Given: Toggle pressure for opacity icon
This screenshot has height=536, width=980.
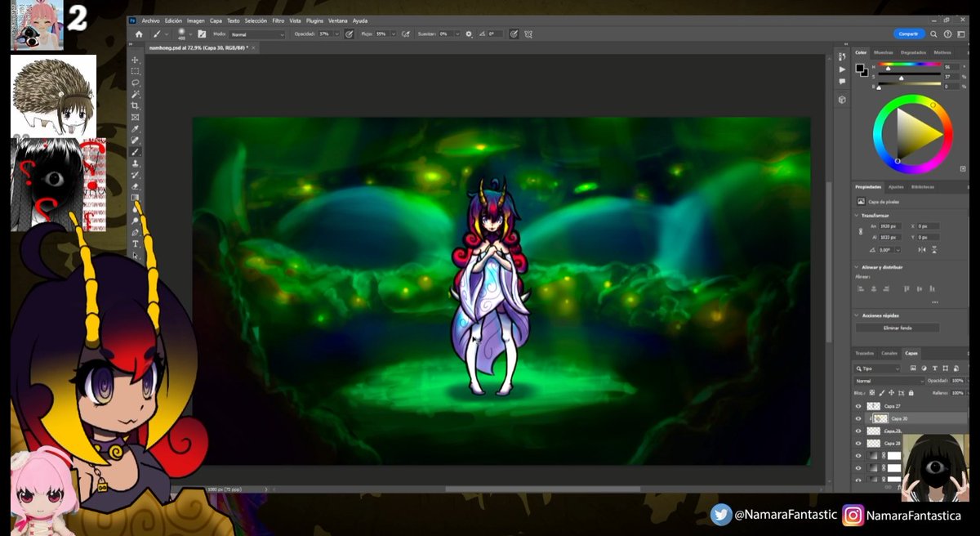Looking at the screenshot, I should 349,34.
